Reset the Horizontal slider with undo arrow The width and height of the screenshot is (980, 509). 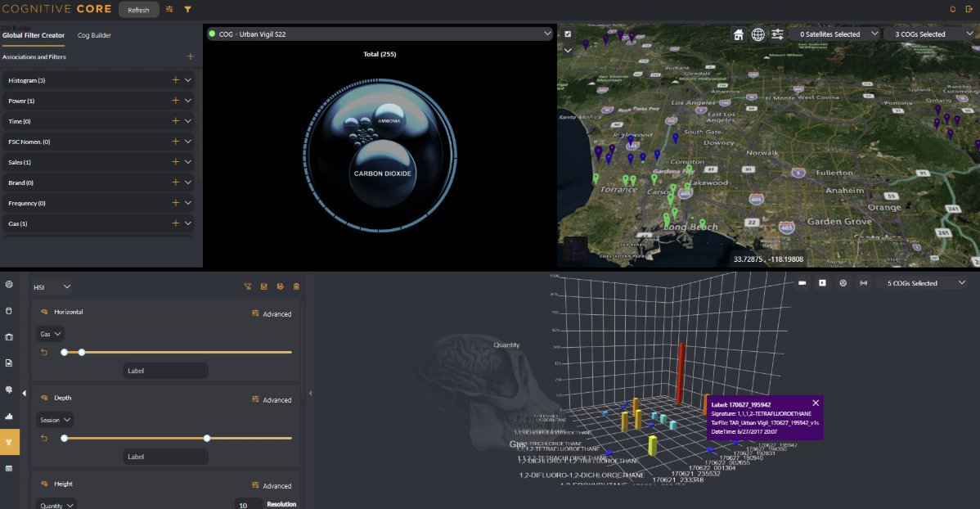[44, 352]
